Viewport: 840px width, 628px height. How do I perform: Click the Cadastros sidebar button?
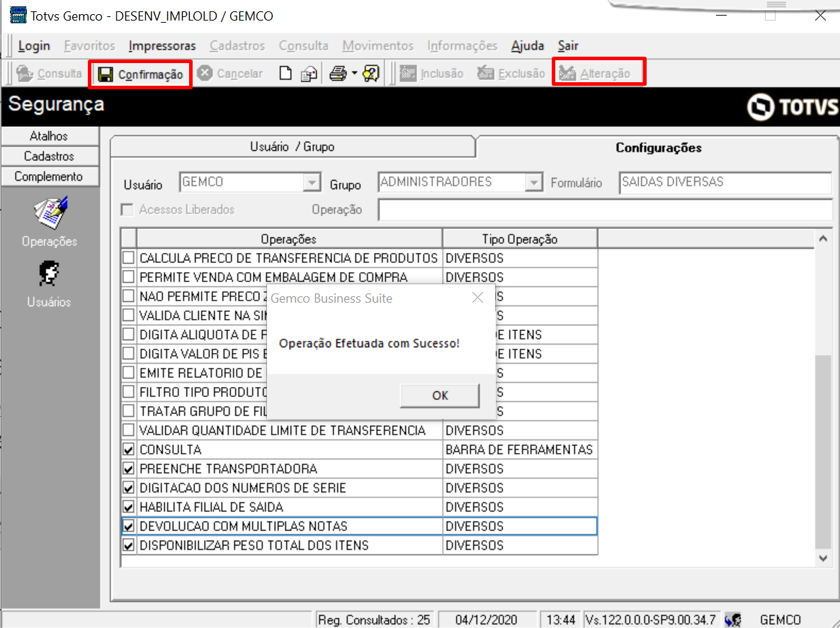click(50, 156)
